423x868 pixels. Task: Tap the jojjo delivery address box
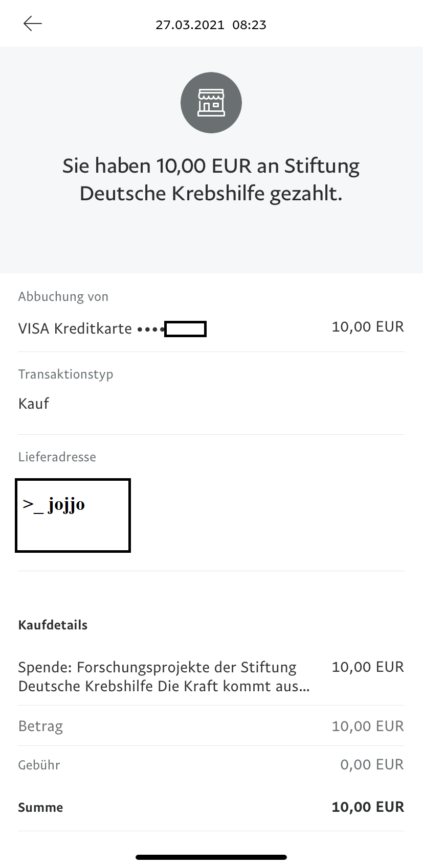[x=73, y=515]
